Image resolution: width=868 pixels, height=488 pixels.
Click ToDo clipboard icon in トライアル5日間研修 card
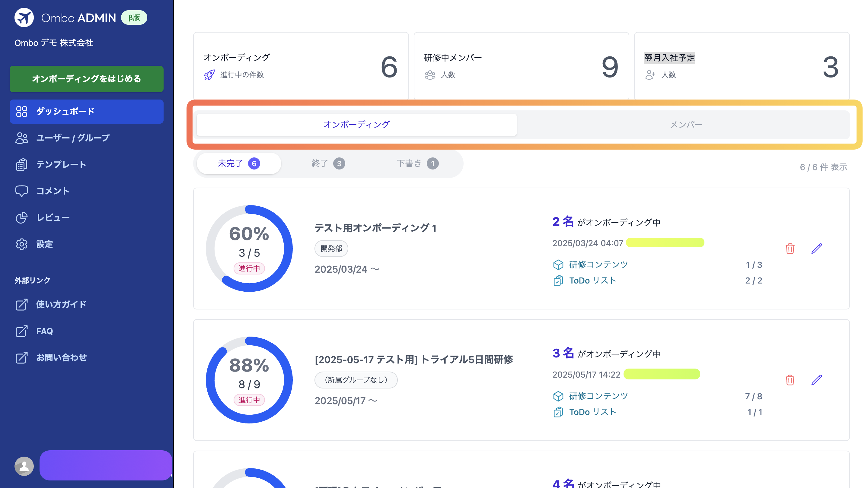pos(558,412)
